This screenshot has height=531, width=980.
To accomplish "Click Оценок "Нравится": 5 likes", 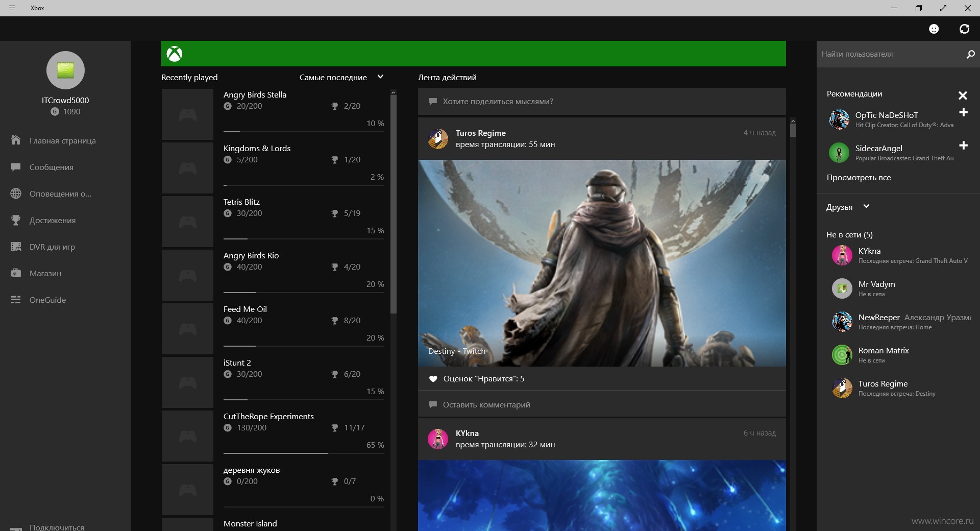I will pos(484,378).
